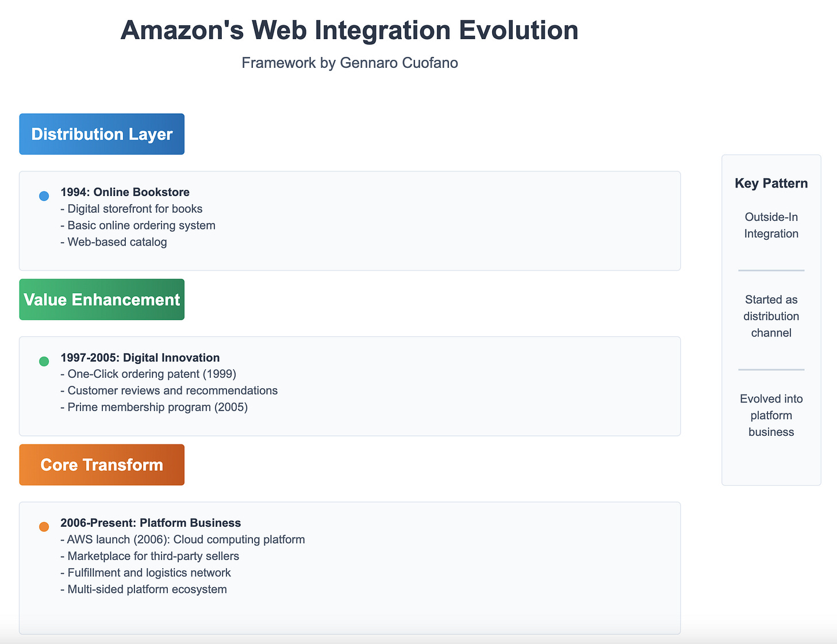Click the "Key Pattern" sidebar heading
Image resolution: width=837 pixels, height=644 pixels.
pos(771,183)
